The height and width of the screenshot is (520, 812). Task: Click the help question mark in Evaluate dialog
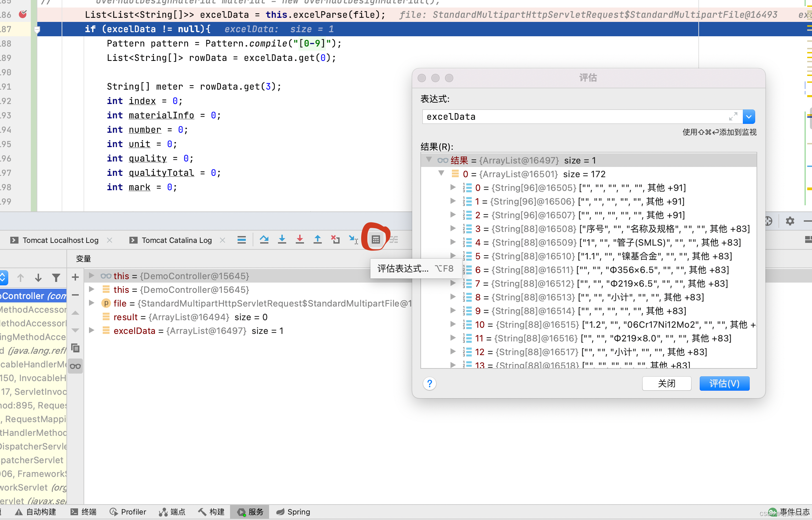tap(430, 384)
